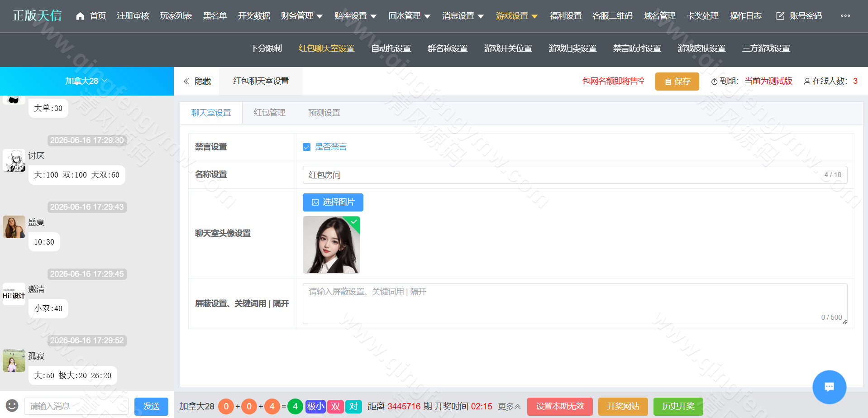Click the online user count icon
This screenshot has height=418, width=868.
point(807,82)
